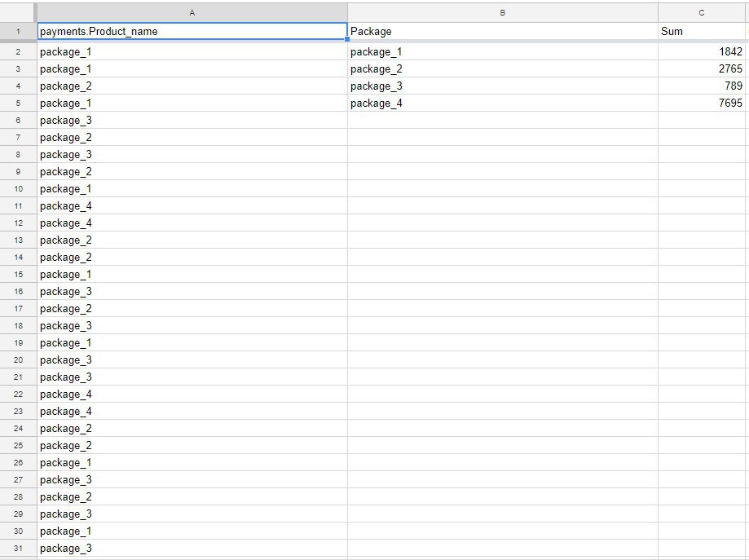
Task: Select row 28 header
Action: click(18, 497)
